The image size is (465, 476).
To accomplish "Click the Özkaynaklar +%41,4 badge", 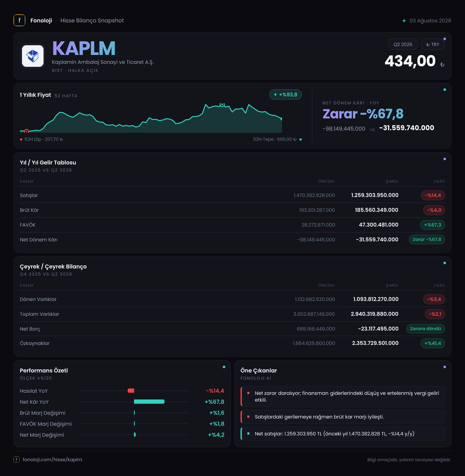I will pyautogui.click(x=432, y=343).
